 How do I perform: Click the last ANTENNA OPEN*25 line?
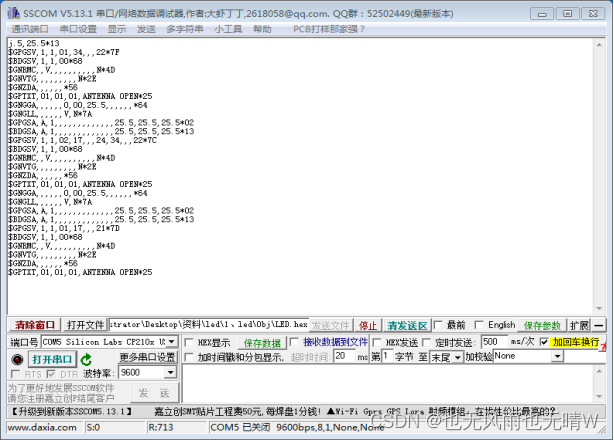coord(80,272)
